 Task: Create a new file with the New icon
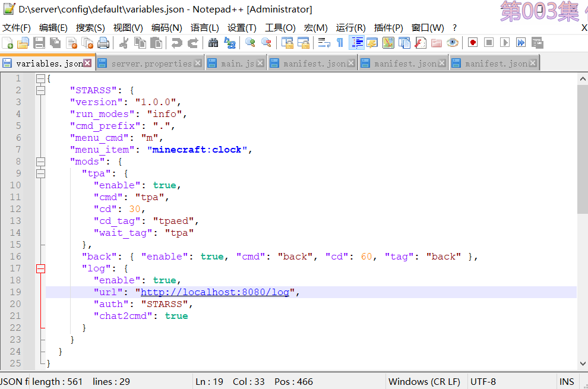8,43
